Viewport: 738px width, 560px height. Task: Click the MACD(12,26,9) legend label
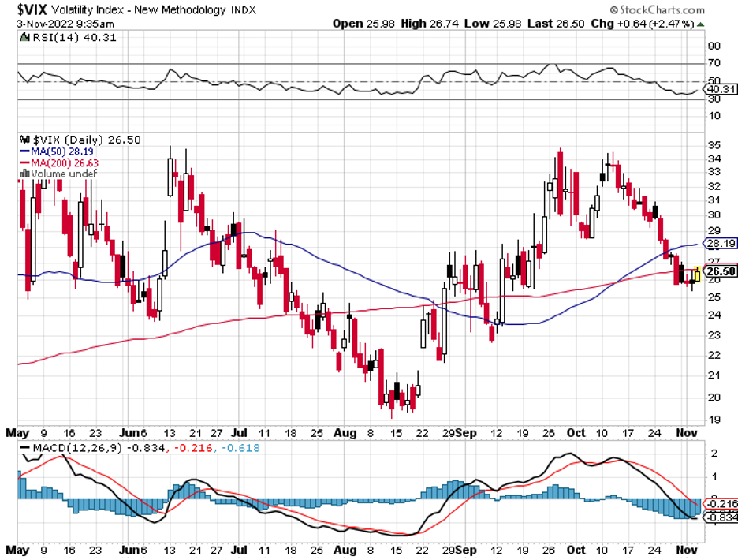pos(76,448)
